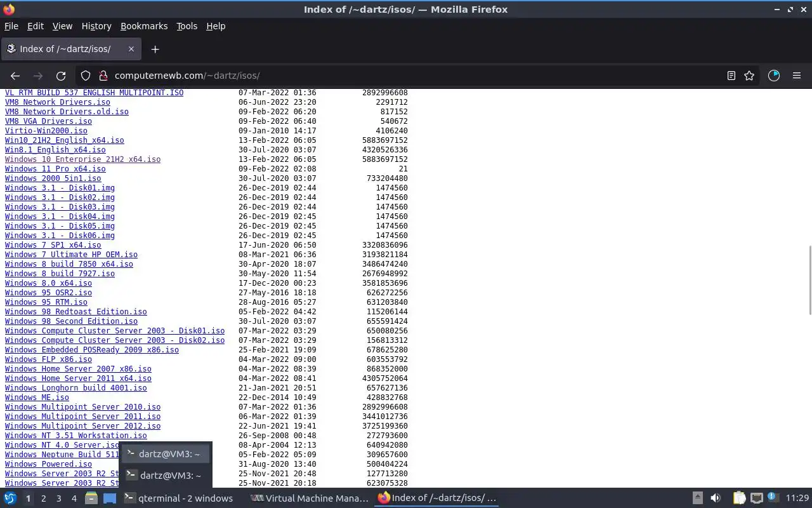Download VM8 Network Drivers.old.iso

[x=67, y=112]
